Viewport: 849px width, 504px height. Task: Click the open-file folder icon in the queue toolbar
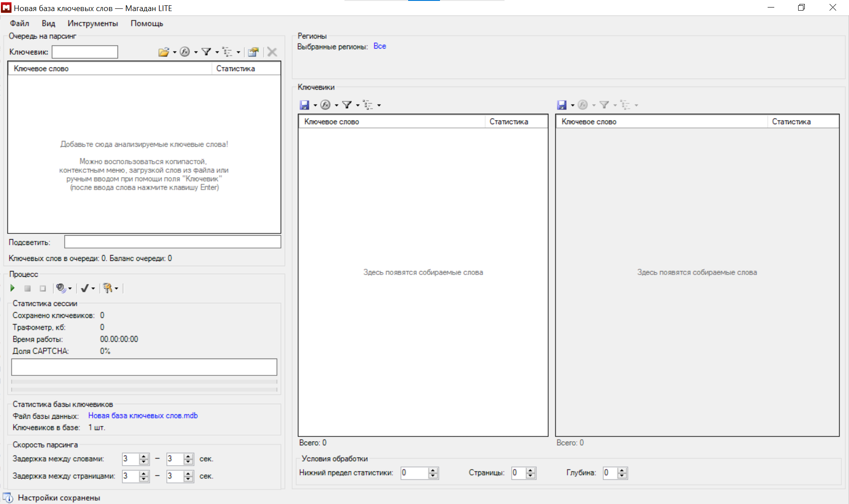click(164, 52)
